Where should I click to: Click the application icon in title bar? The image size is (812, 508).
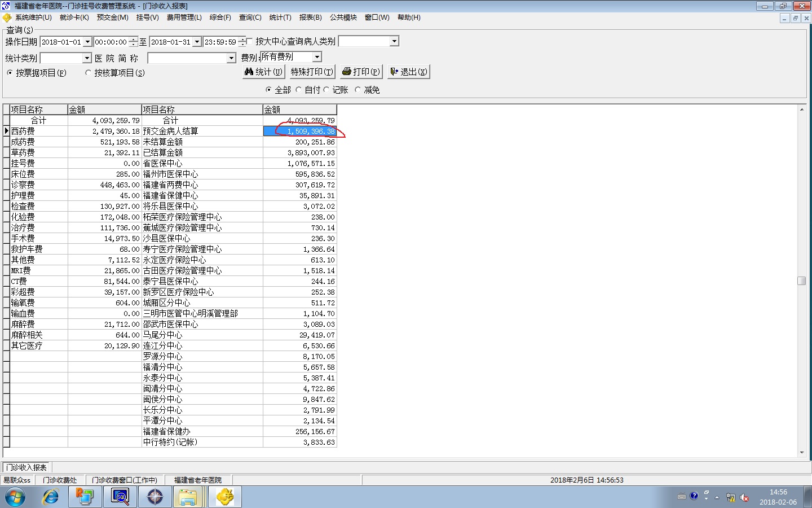tap(6, 6)
